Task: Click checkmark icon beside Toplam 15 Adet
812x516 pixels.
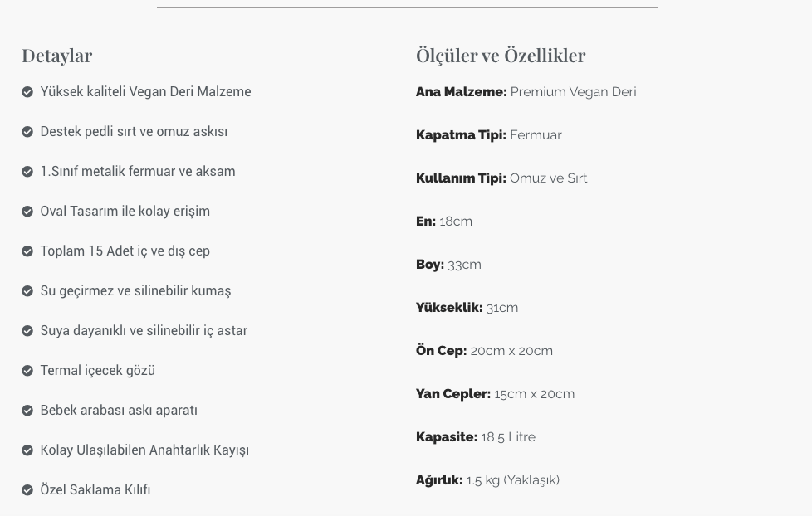Action: click(x=27, y=251)
